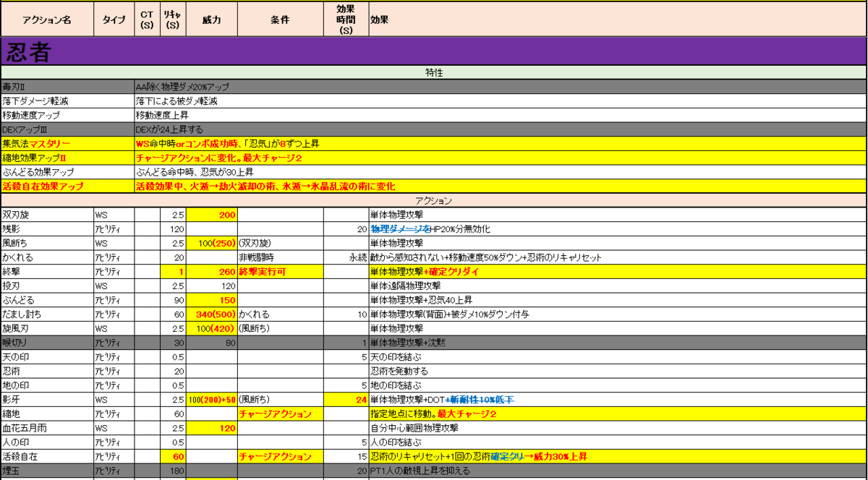Select the 喉切り action name cell
This screenshot has width=868, height=480.
pyautogui.click(x=47, y=343)
